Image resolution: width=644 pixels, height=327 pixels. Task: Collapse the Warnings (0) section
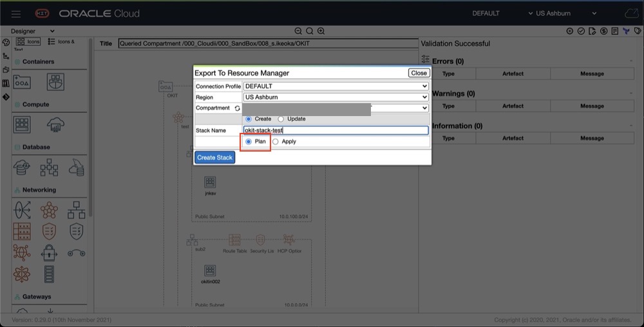coord(631,94)
